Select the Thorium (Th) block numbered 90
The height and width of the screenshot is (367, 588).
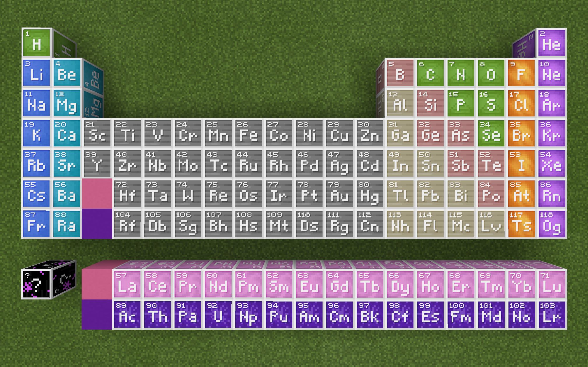[x=158, y=315]
